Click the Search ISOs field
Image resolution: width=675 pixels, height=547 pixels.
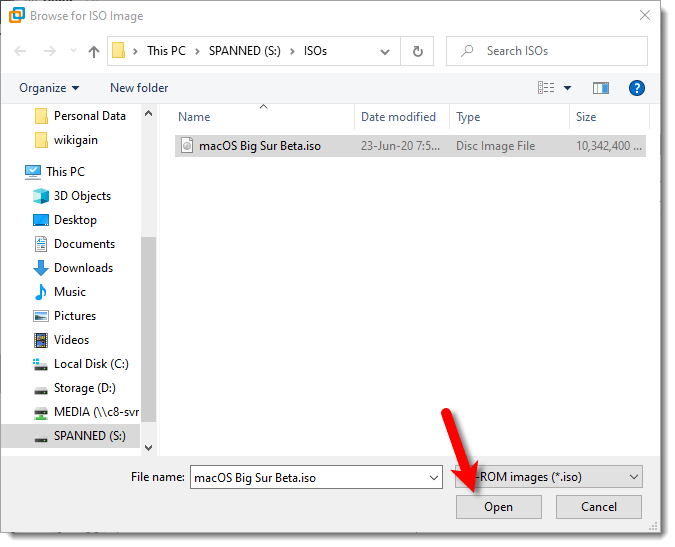pos(547,51)
